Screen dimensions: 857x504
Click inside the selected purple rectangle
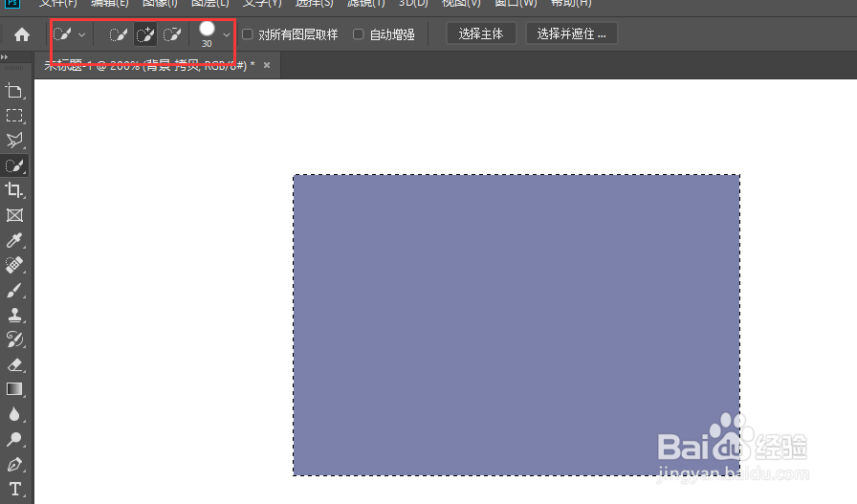516,325
